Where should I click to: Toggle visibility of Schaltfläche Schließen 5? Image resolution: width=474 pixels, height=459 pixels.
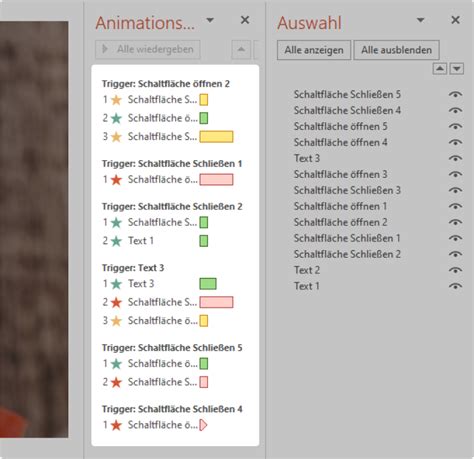[x=455, y=94]
